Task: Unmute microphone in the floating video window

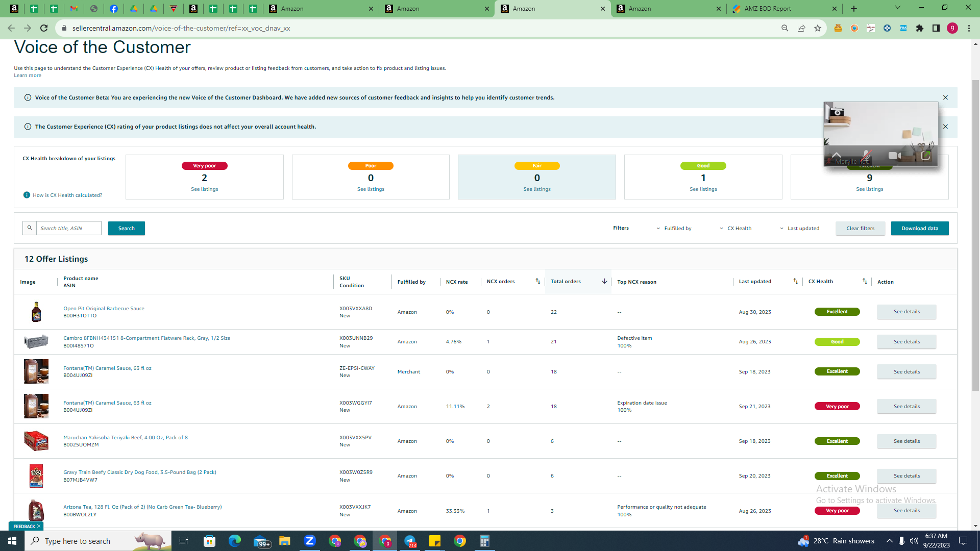Action: pos(866,155)
